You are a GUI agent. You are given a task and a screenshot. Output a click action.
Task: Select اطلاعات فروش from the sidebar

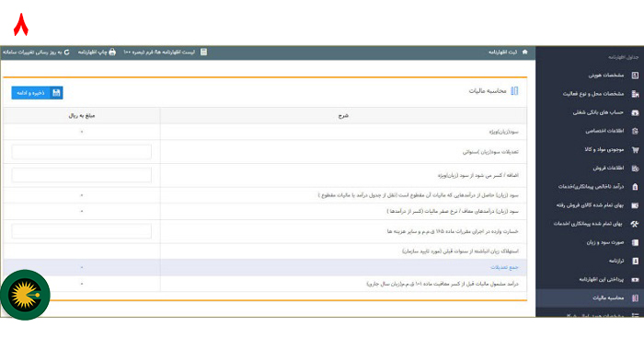tap(608, 168)
